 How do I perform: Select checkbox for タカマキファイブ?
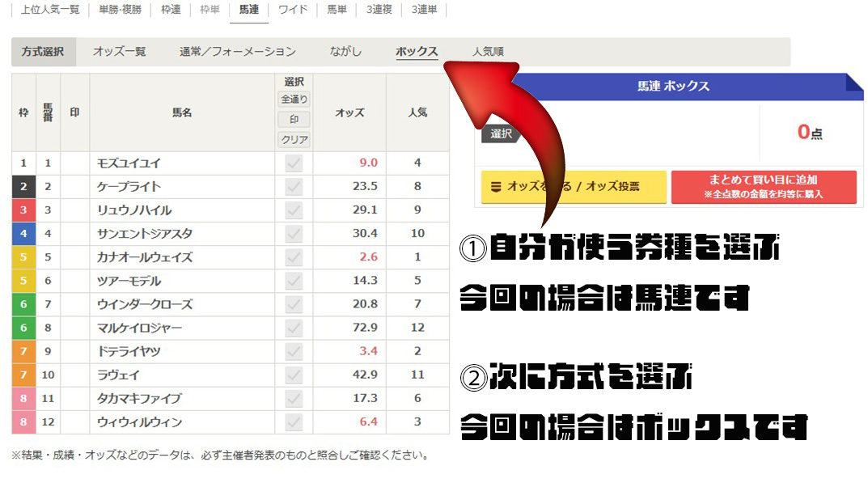[294, 399]
